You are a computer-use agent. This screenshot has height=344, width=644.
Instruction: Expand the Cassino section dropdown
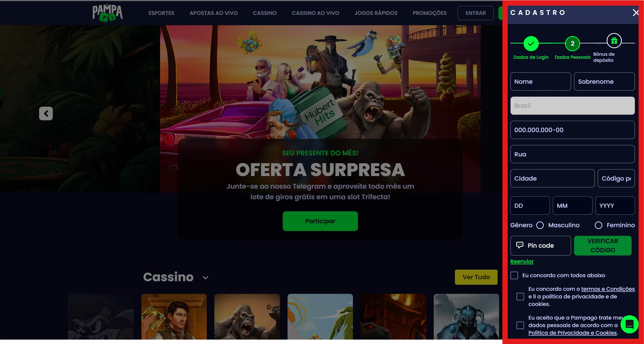[205, 278]
